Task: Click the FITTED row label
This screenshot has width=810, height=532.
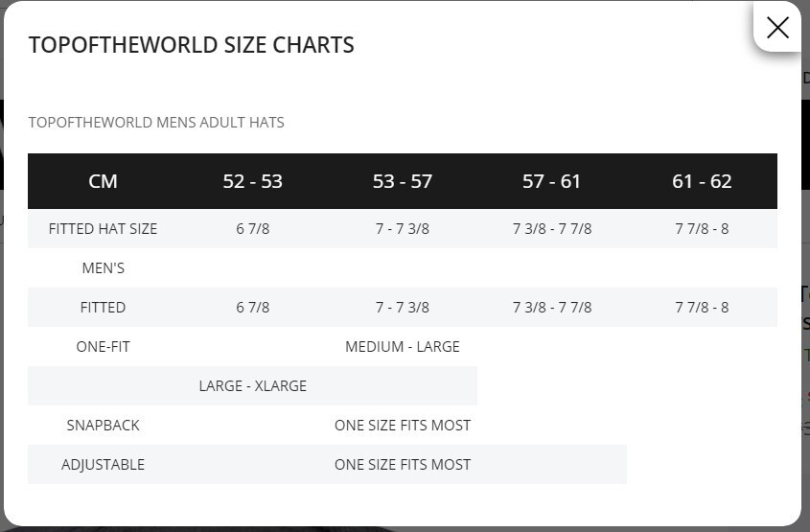Action: (x=103, y=308)
